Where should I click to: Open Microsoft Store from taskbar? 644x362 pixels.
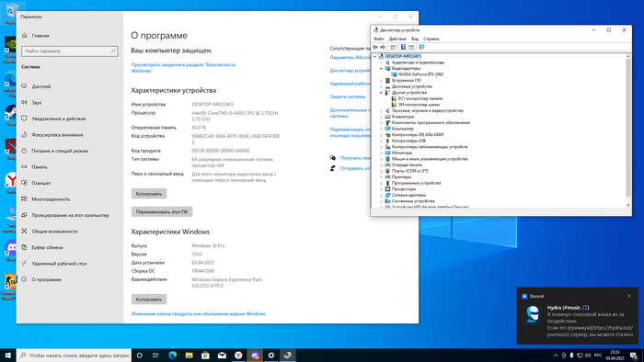[205, 356]
